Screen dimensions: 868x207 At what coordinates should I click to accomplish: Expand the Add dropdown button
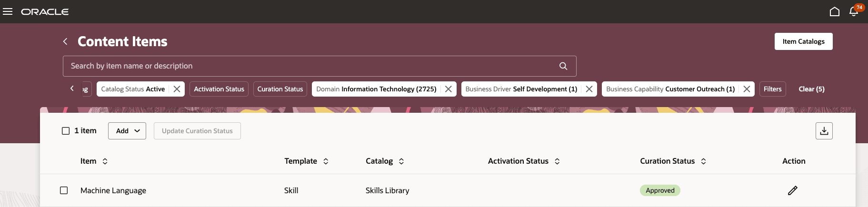(x=127, y=131)
